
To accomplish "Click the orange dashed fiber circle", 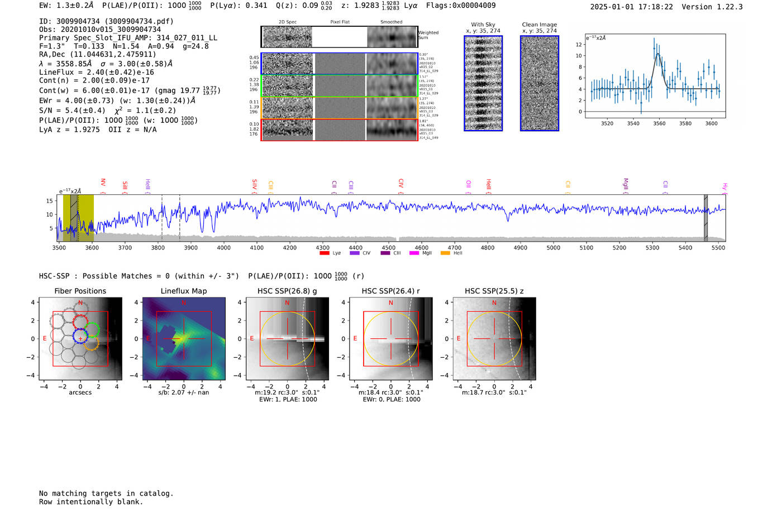I will [91, 343].
